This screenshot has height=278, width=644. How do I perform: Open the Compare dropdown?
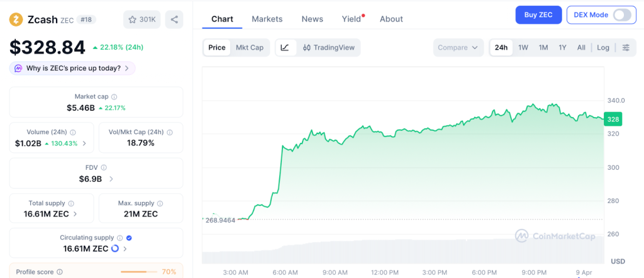point(458,48)
